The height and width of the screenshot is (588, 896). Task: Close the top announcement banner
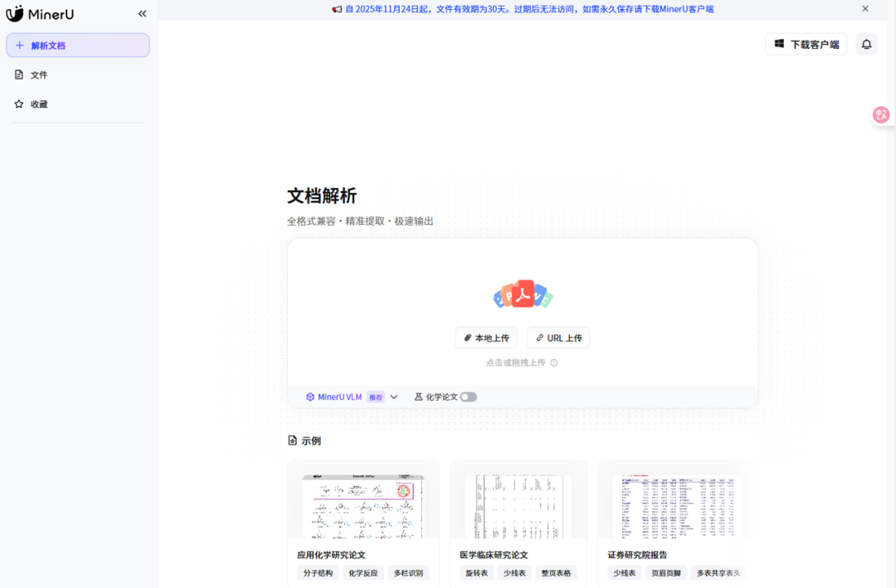tap(865, 9)
